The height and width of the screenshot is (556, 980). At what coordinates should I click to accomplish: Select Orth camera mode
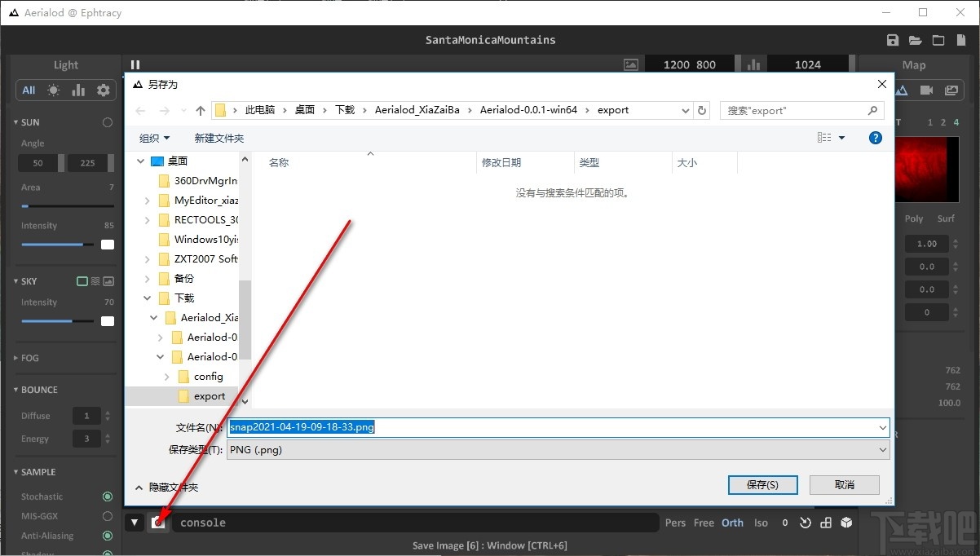732,523
